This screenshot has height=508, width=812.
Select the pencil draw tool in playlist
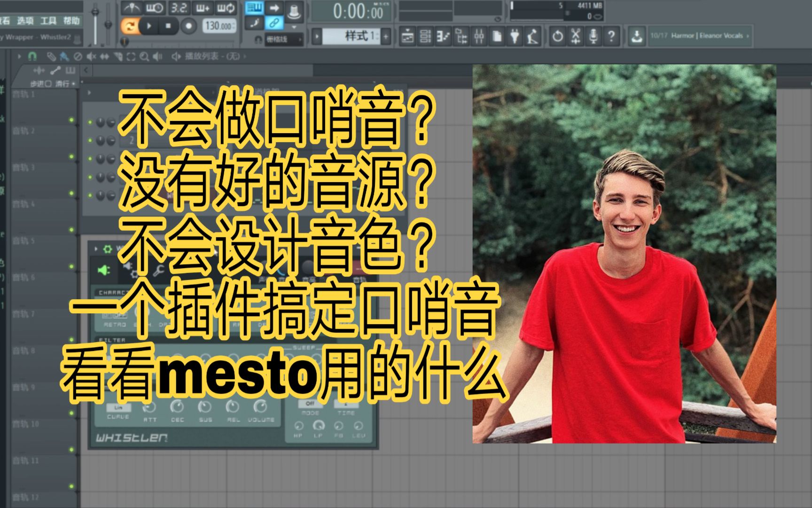(x=51, y=56)
